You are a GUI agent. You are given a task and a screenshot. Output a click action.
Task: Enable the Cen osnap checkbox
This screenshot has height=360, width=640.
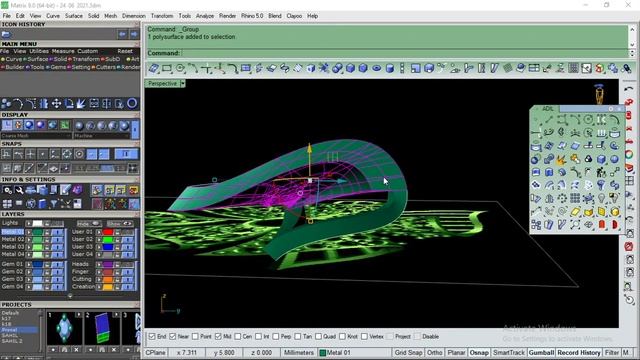(x=238, y=336)
